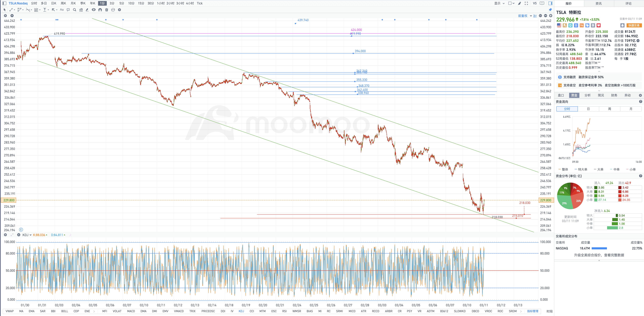This screenshot has height=316, width=644.
Task: Switch to the 1小时 period
Action: 161,3
